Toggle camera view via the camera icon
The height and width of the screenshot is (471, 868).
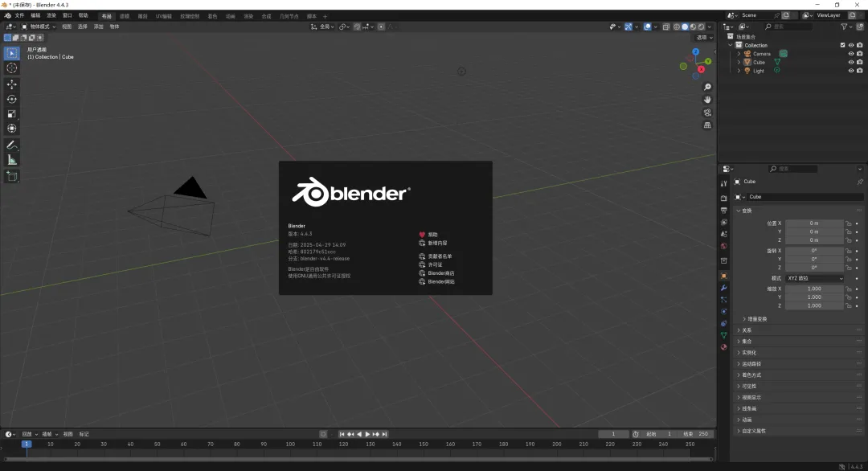coord(707,113)
